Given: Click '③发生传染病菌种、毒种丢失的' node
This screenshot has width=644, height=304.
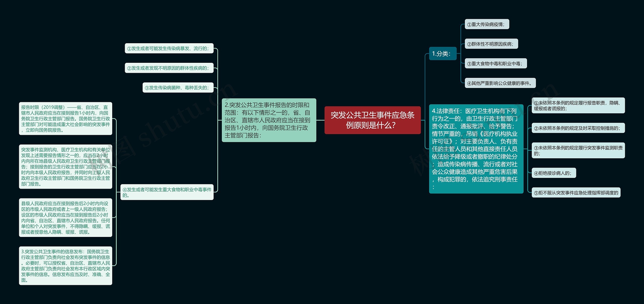Looking at the screenshot, I should (x=178, y=87).
